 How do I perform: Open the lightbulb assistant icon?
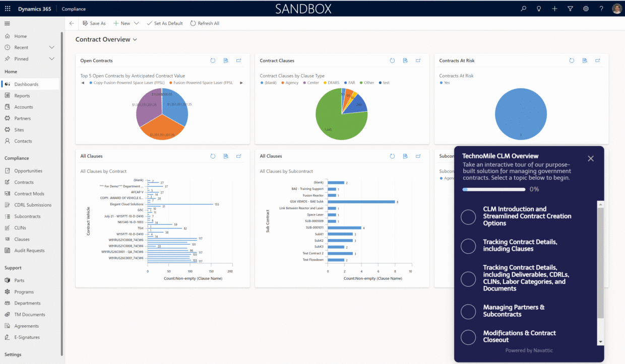539,9
